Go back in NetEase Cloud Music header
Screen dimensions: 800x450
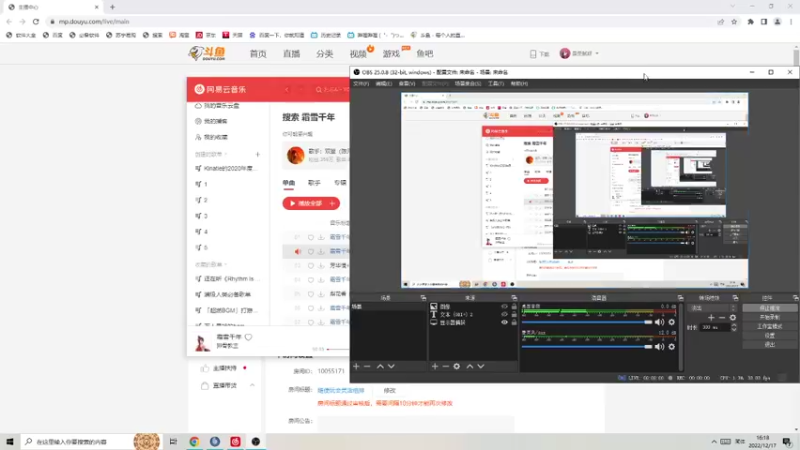[287, 90]
